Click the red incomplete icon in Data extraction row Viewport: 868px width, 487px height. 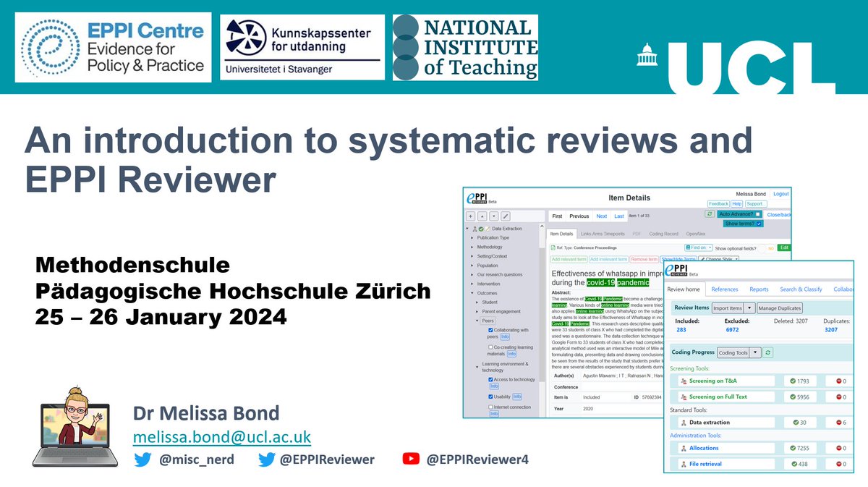pos(840,422)
